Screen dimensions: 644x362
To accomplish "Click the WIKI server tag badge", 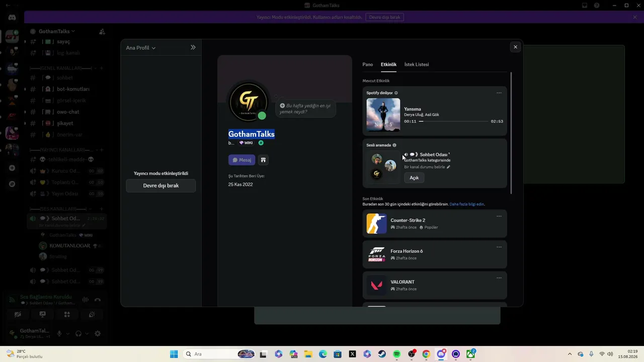I will point(246,143).
